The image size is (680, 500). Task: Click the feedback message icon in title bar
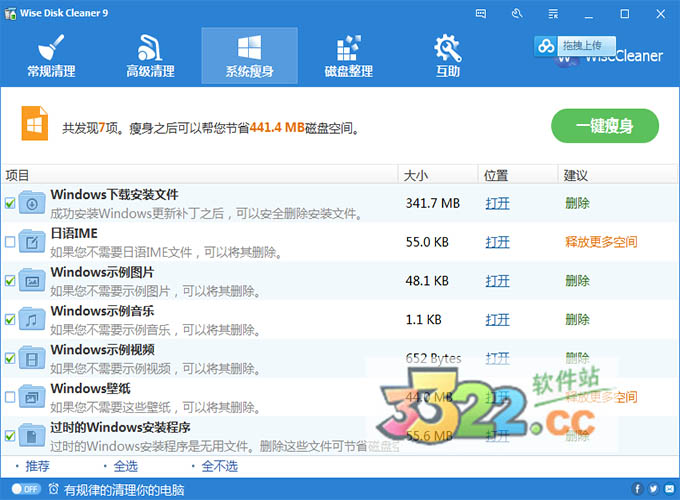(481, 14)
